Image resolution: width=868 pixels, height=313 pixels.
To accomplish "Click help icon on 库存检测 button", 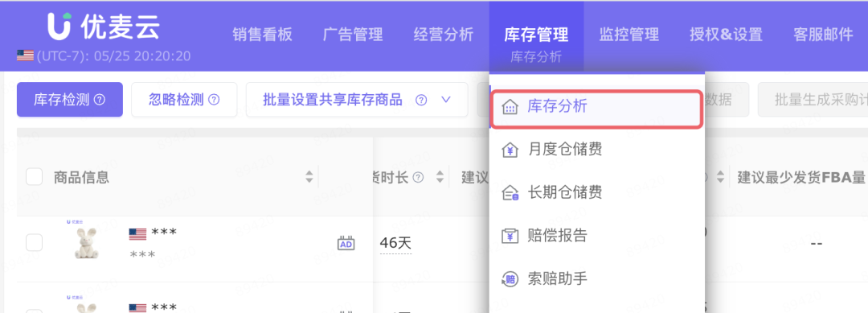I will (100, 100).
